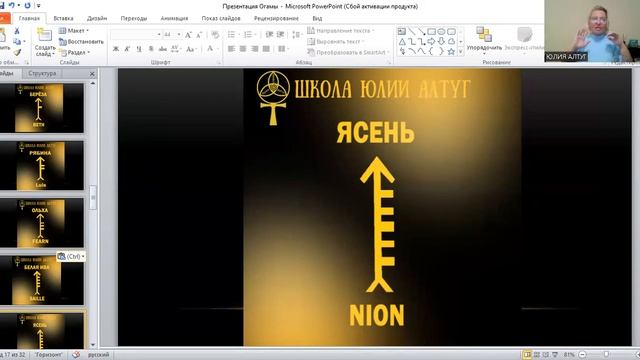This screenshot has width=640, height=360.
Task: Increase list indent level icon
Action: [x=280, y=35]
